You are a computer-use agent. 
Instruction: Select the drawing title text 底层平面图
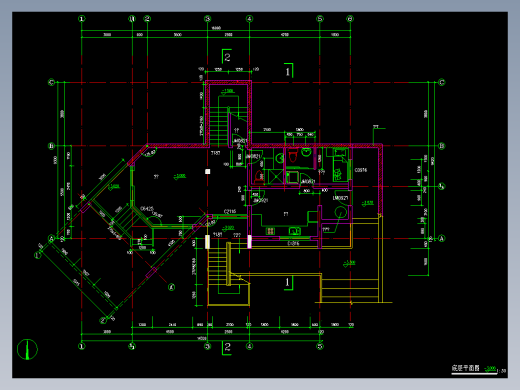(x=465, y=368)
